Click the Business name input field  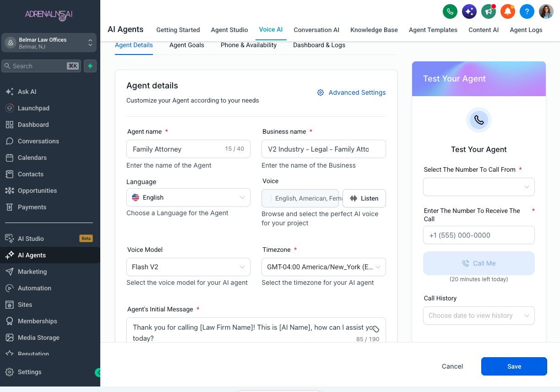324,149
